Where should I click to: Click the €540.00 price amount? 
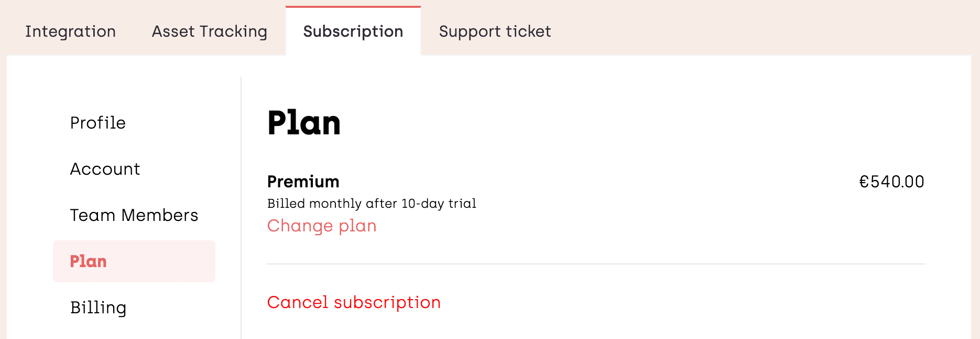coord(891,182)
